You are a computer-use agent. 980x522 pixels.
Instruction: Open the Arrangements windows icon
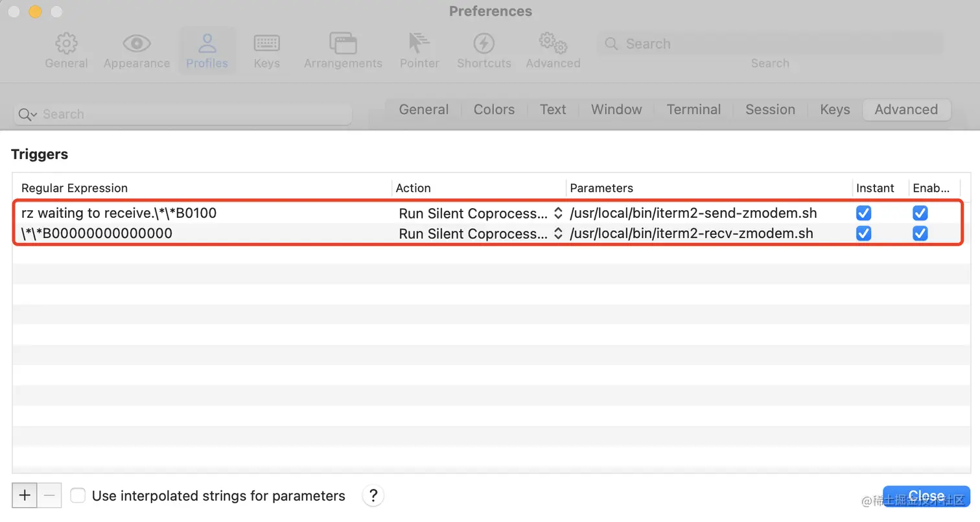click(x=343, y=44)
